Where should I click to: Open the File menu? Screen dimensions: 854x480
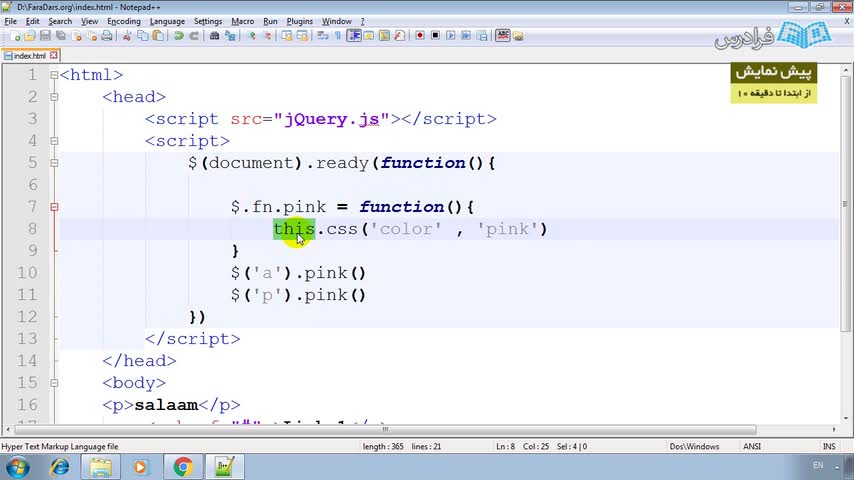[10, 21]
